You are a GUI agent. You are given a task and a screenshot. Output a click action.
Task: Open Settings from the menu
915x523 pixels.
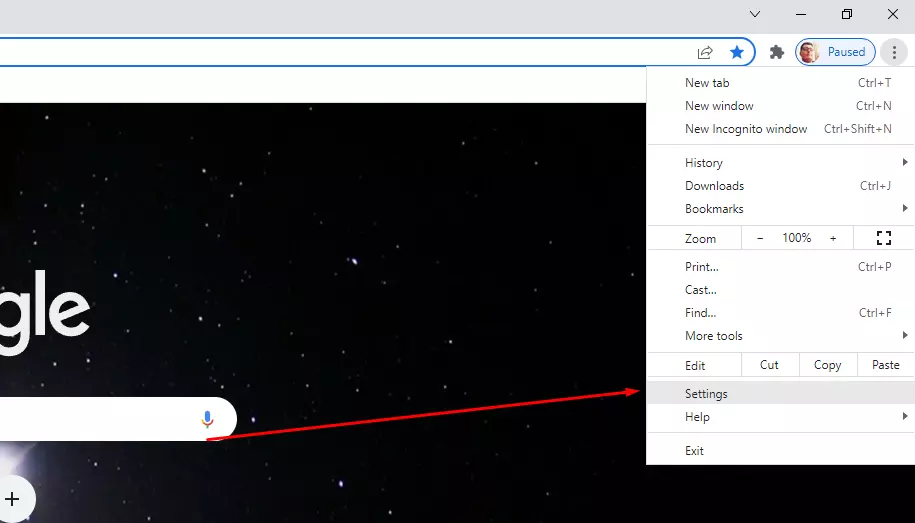point(780,393)
